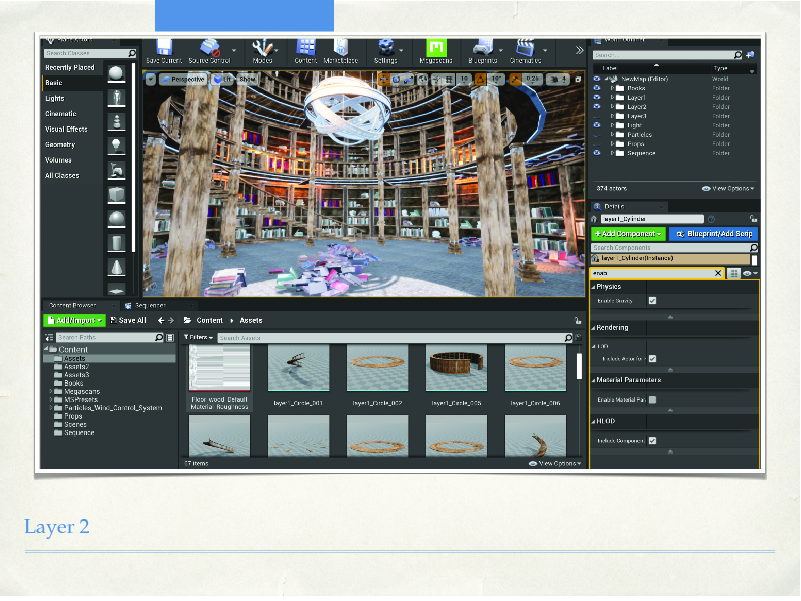Select the Layer1_Circle_005 asset thumbnail
Viewport: 801px width, 601px height.
click(455, 370)
